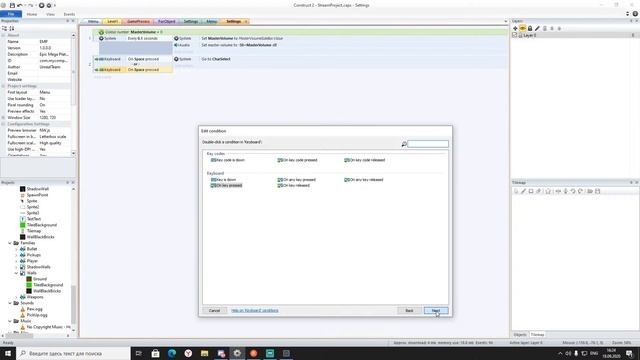Select 'On any key pressed' condition

pos(297,180)
